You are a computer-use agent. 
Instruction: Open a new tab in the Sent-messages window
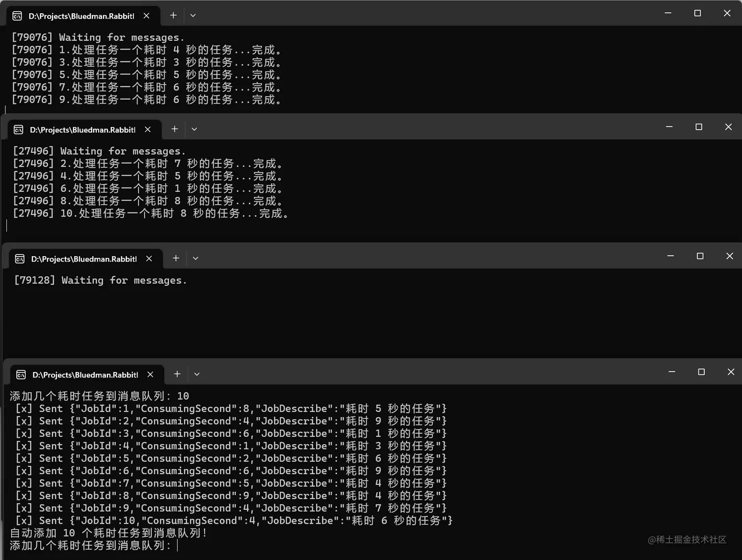[x=177, y=374]
